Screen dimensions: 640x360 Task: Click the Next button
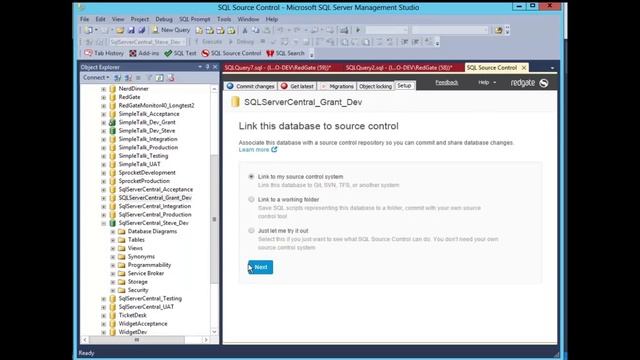click(260, 267)
